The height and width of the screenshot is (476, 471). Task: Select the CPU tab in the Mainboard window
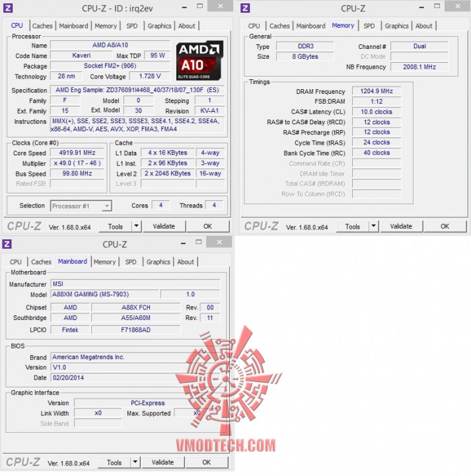pyautogui.click(x=15, y=262)
